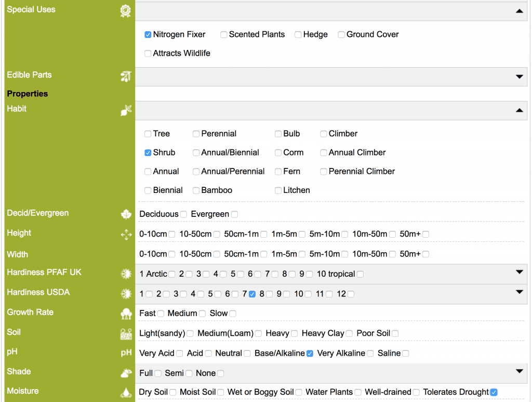Click the Habit label
This screenshot has width=532, height=402.
click(x=17, y=109)
